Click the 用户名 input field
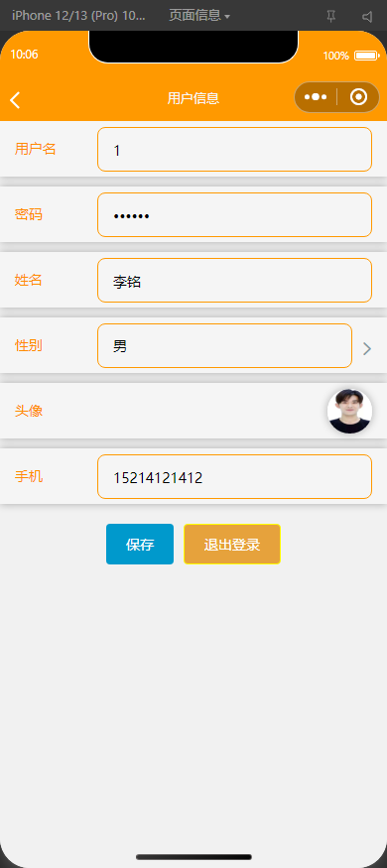 [235, 150]
